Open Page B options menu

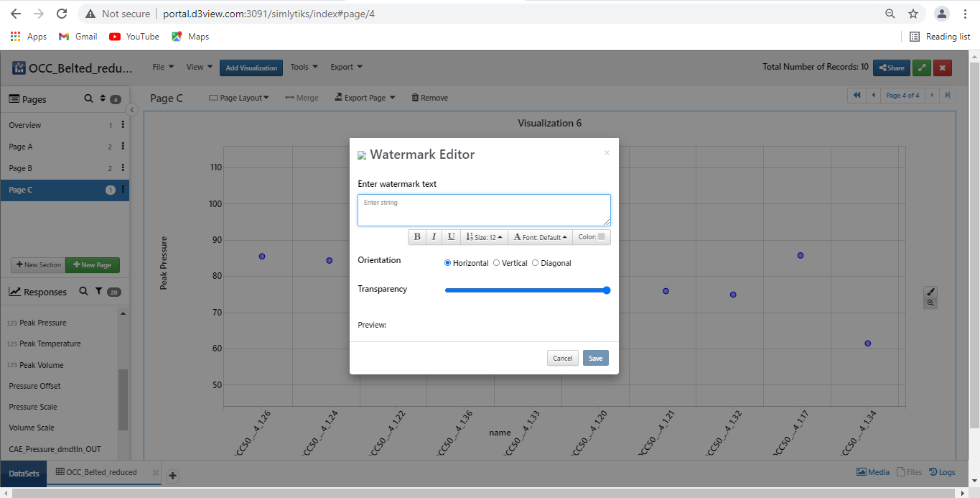pyautogui.click(x=123, y=168)
